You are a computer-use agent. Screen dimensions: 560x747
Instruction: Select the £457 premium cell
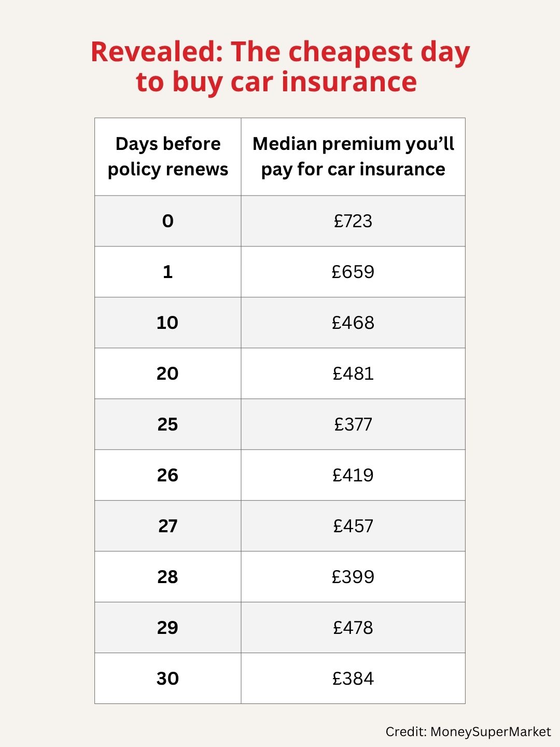[x=353, y=526]
